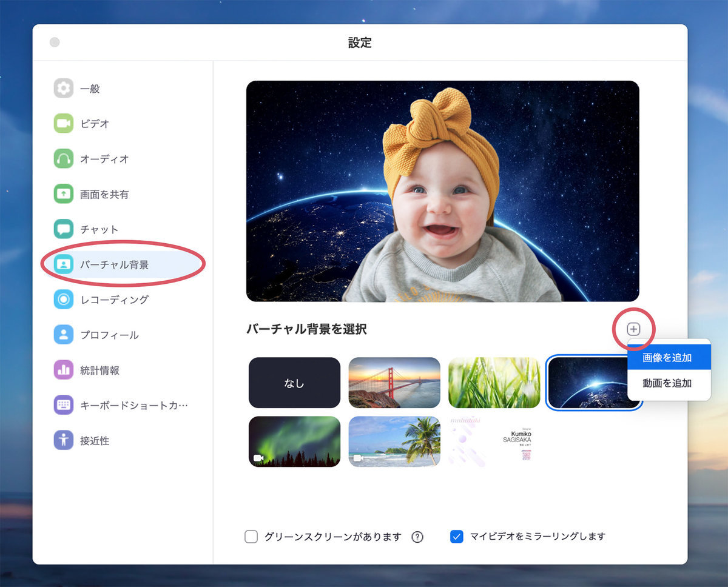Click the バーチャル背景を選択 heading

[306, 329]
